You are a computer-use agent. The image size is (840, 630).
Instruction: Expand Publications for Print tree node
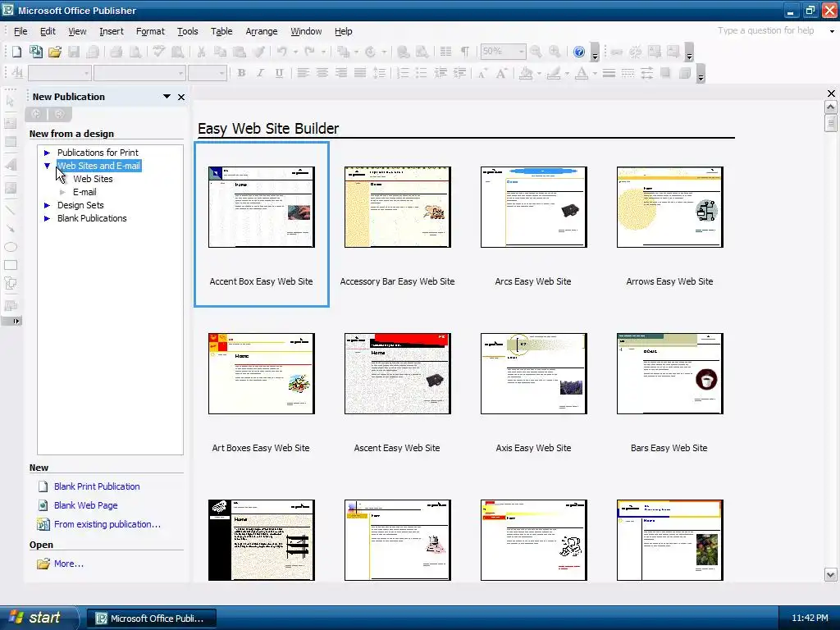coord(47,153)
